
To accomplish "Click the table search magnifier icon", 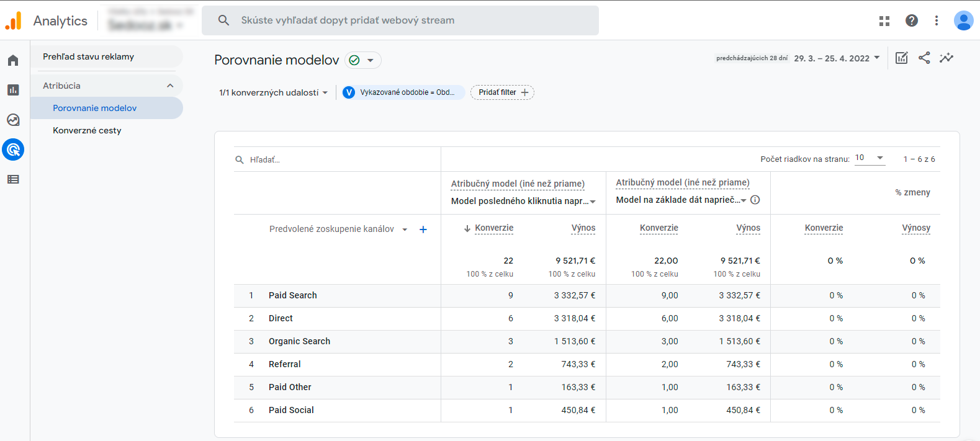I will [x=240, y=159].
